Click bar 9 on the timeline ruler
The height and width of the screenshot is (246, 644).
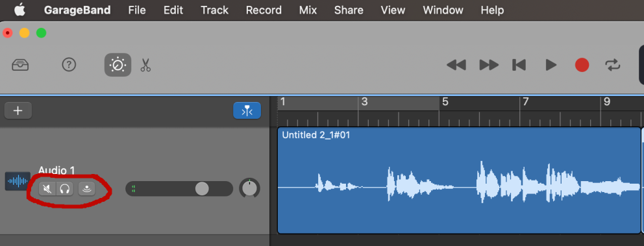606,103
